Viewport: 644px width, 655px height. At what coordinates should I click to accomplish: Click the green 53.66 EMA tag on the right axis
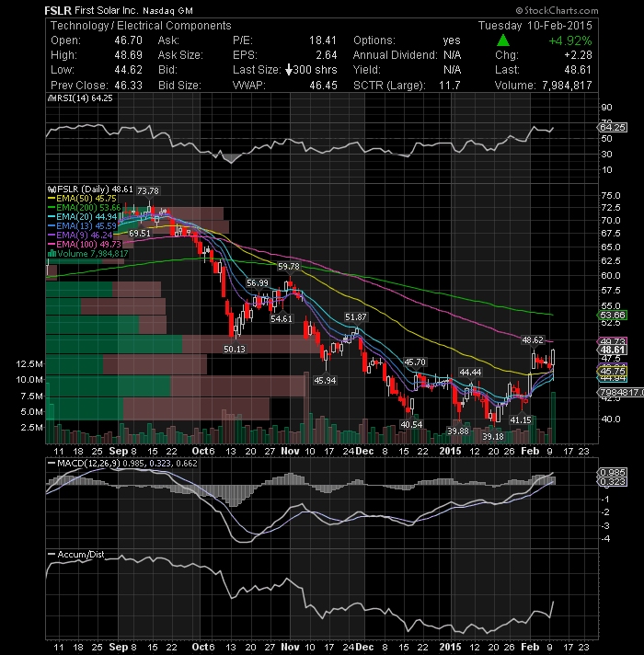(x=612, y=315)
